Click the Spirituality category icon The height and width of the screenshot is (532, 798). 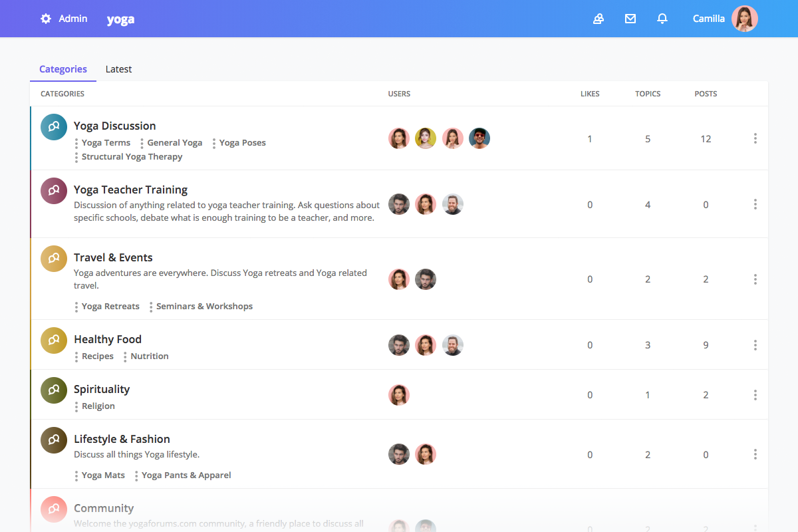point(53,390)
